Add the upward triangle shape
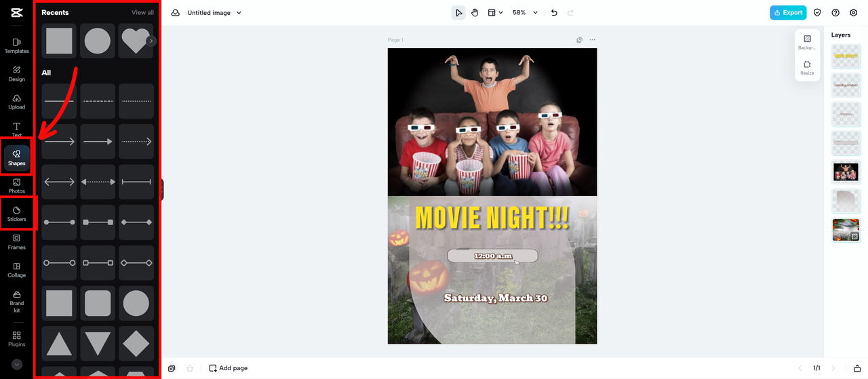This screenshot has width=868, height=379. pos(59,344)
